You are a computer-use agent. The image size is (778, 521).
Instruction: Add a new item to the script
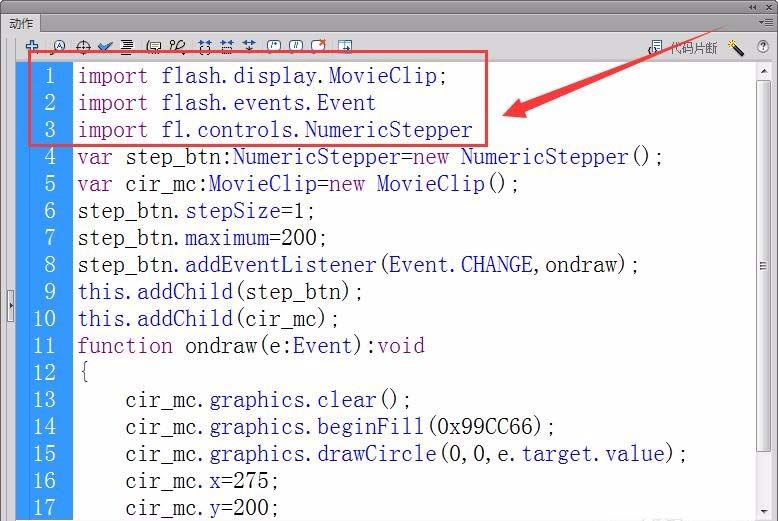[x=32, y=46]
